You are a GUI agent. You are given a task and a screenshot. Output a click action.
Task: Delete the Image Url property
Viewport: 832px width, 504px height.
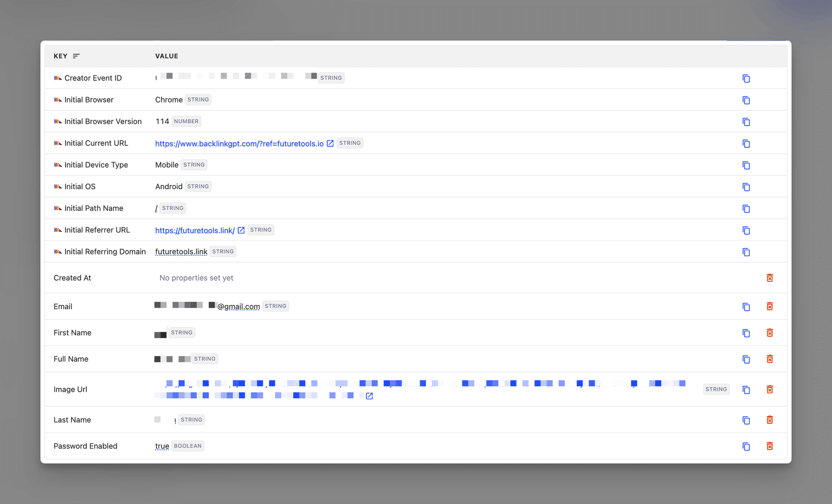770,389
